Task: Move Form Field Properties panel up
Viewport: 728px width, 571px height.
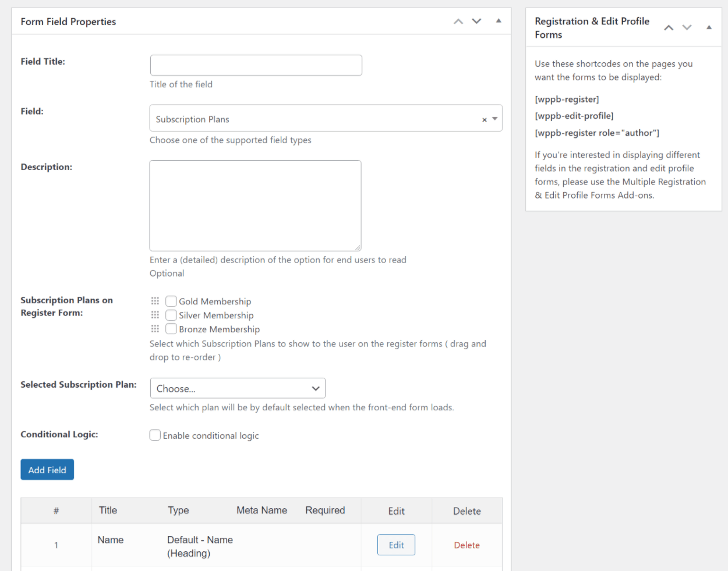Action: point(458,22)
